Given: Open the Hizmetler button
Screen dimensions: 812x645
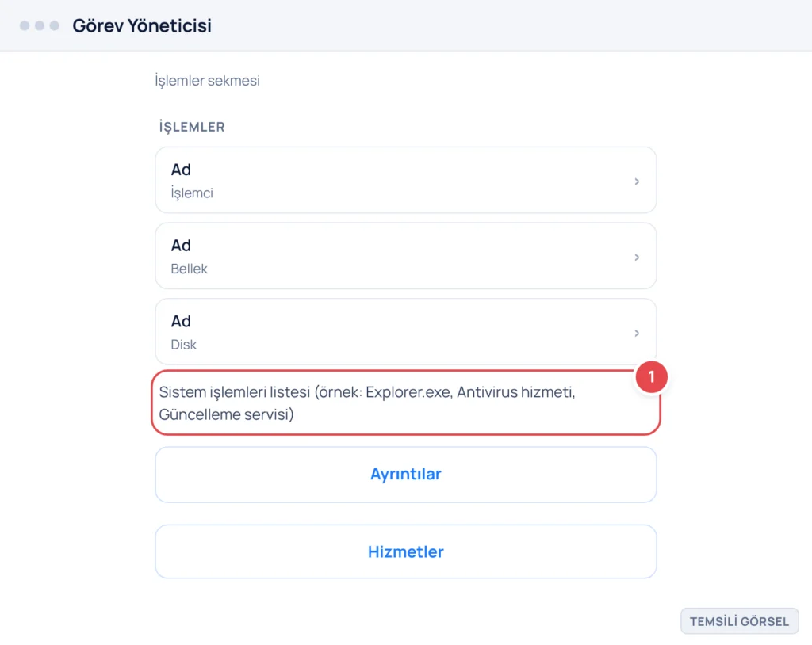Looking at the screenshot, I should tap(405, 551).
